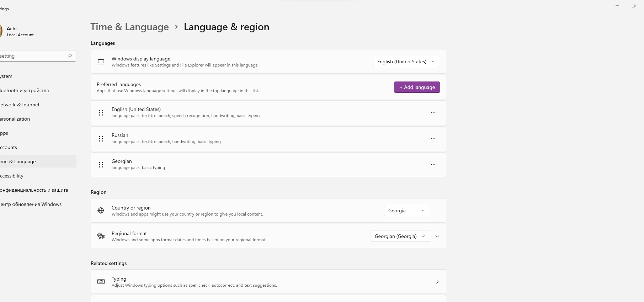Open Windows display language dropdown
The width and height of the screenshot is (644, 302).
pyautogui.click(x=406, y=62)
